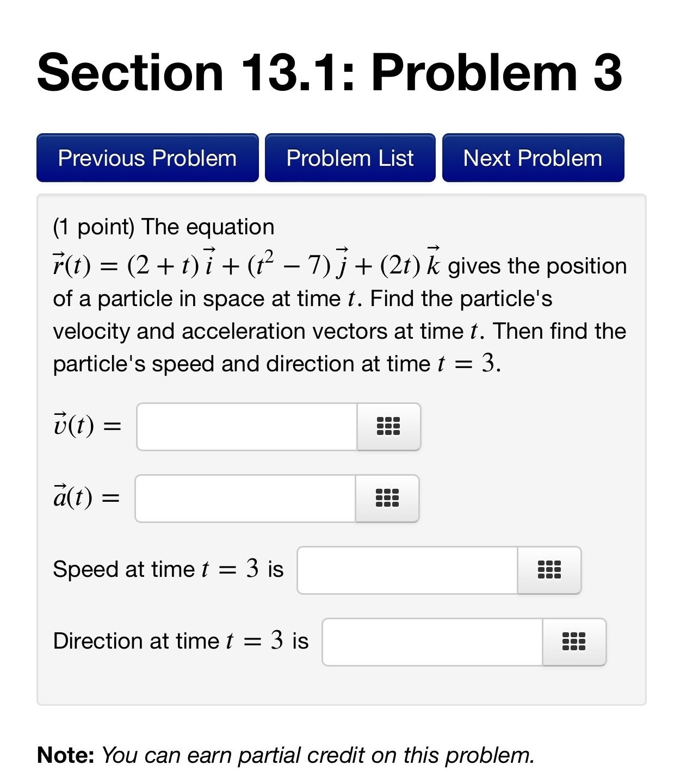The image size is (674, 784).
Task: Select the speed at t=3 answer field
Action: coord(405,570)
